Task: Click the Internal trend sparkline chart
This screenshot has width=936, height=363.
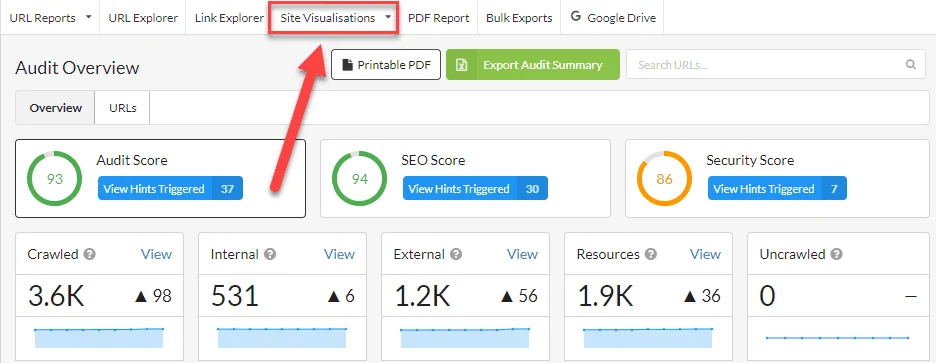Action: click(x=282, y=338)
